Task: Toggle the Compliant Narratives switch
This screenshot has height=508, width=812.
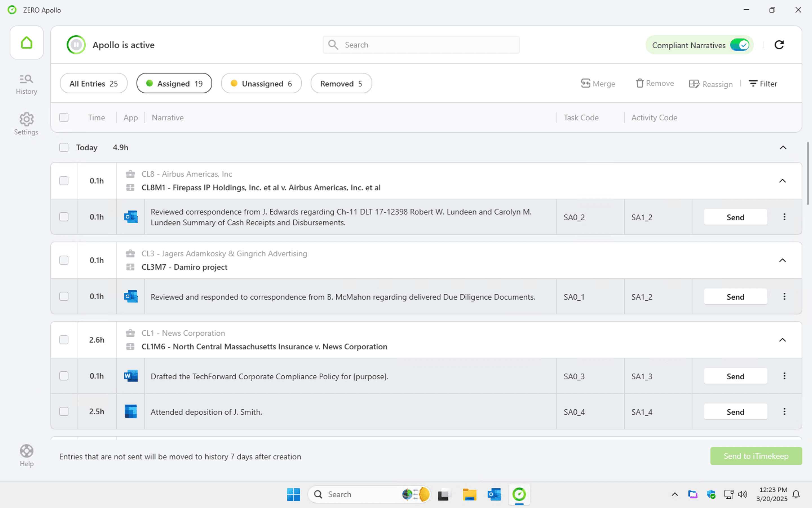Action: point(740,45)
